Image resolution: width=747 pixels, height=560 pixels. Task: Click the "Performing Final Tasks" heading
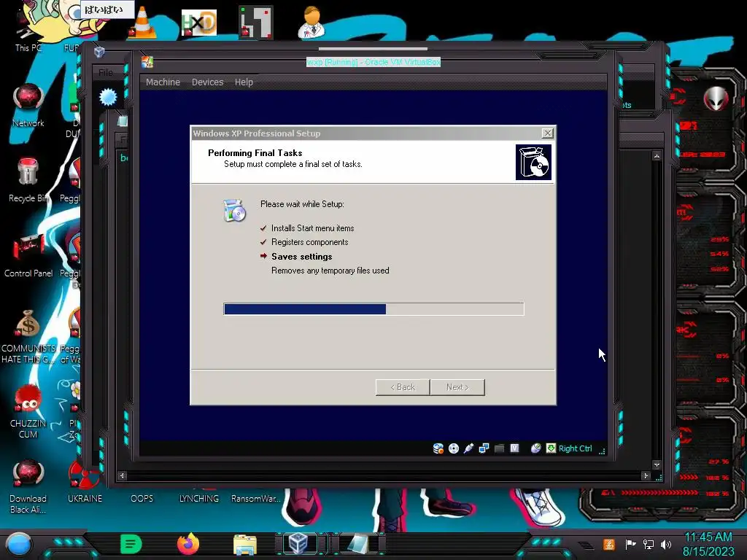coord(255,153)
